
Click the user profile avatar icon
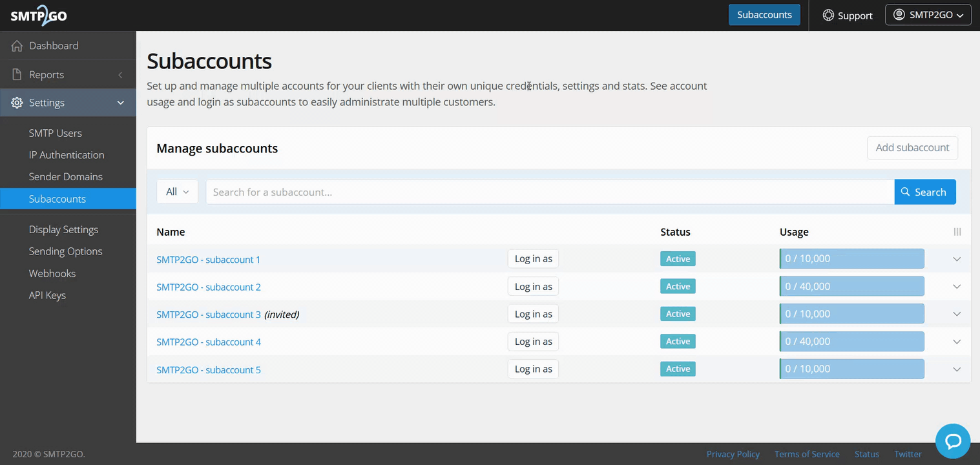tap(899, 15)
